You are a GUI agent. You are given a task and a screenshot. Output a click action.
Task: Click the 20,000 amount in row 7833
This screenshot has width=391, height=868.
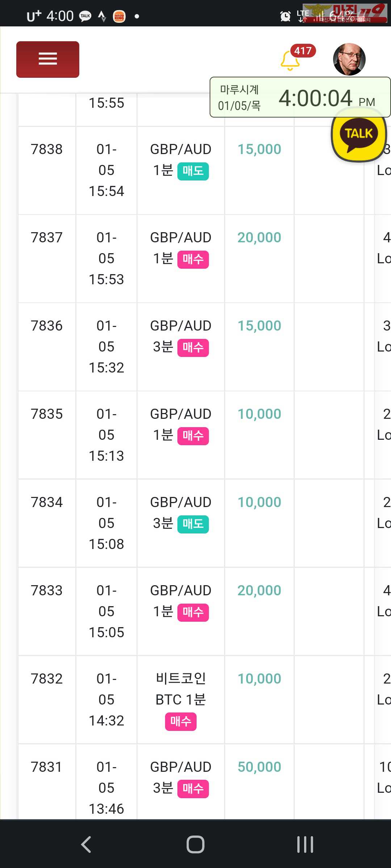(259, 590)
